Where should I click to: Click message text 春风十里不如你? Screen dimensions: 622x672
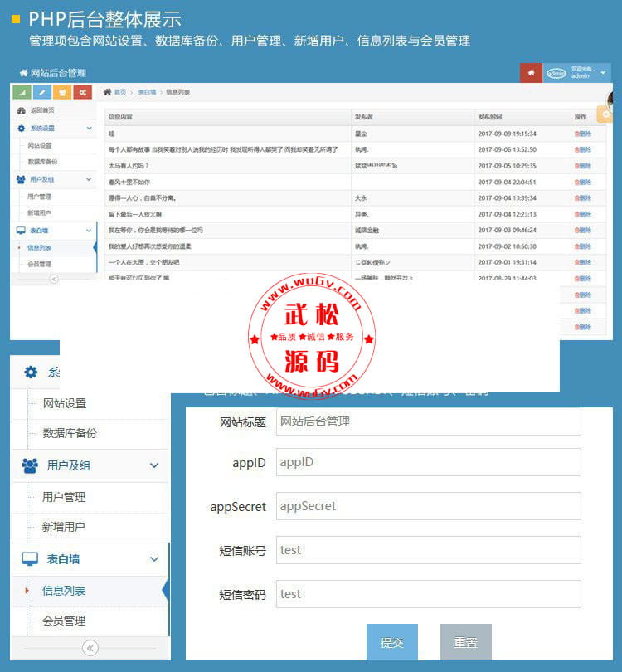[129, 183]
